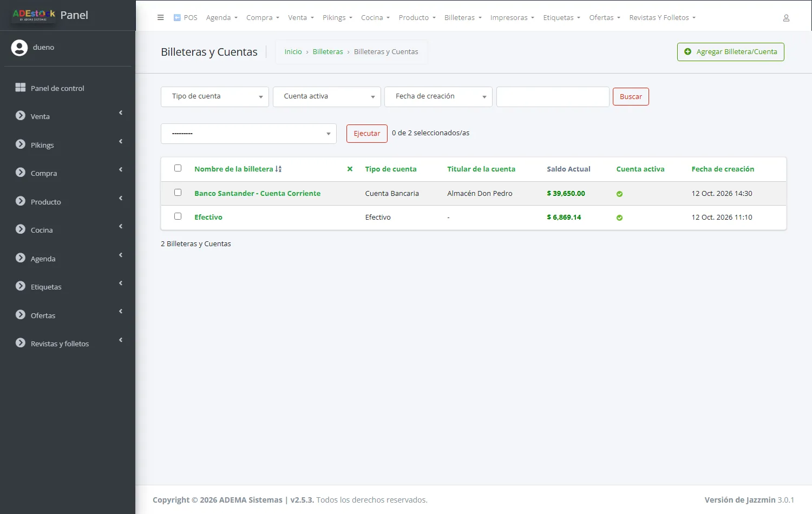The width and height of the screenshot is (812, 514).
Task: Click the Ejecutar button
Action: click(367, 134)
